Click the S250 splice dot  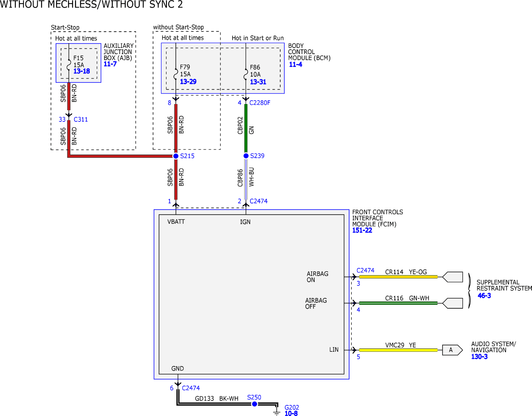[254, 404]
